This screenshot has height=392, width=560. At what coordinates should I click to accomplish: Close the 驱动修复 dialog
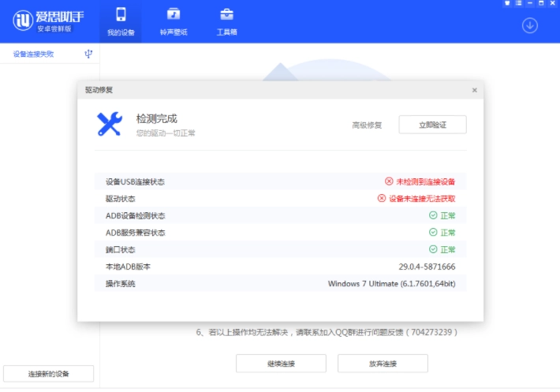(x=474, y=91)
